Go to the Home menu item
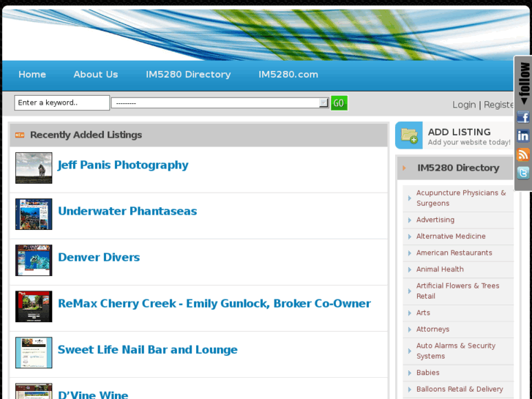The height and width of the screenshot is (399, 532). (x=32, y=75)
